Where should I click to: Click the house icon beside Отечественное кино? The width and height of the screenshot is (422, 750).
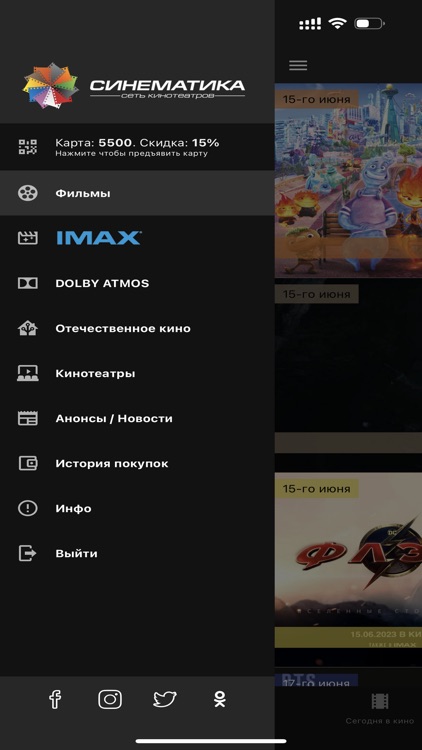(28, 328)
